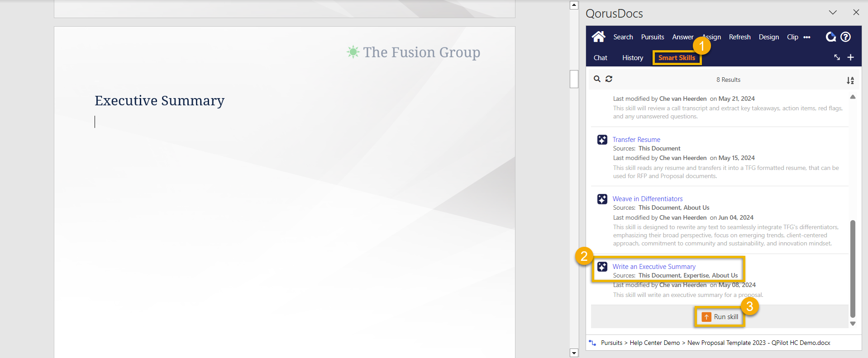
Task: Click the sort order icon
Action: click(850, 80)
